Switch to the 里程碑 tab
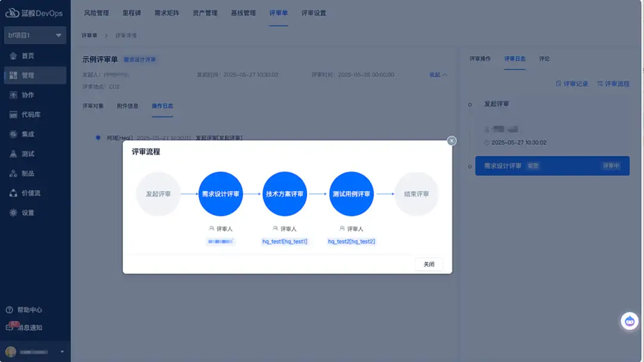 (x=131, y=13)
